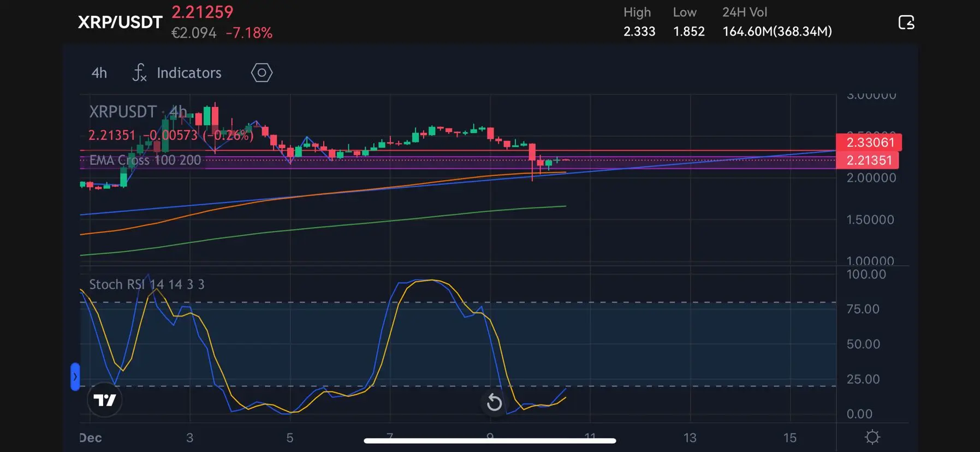Tap the TradingView logo badge
Viewport: 980px width, 452px height.
104,400
